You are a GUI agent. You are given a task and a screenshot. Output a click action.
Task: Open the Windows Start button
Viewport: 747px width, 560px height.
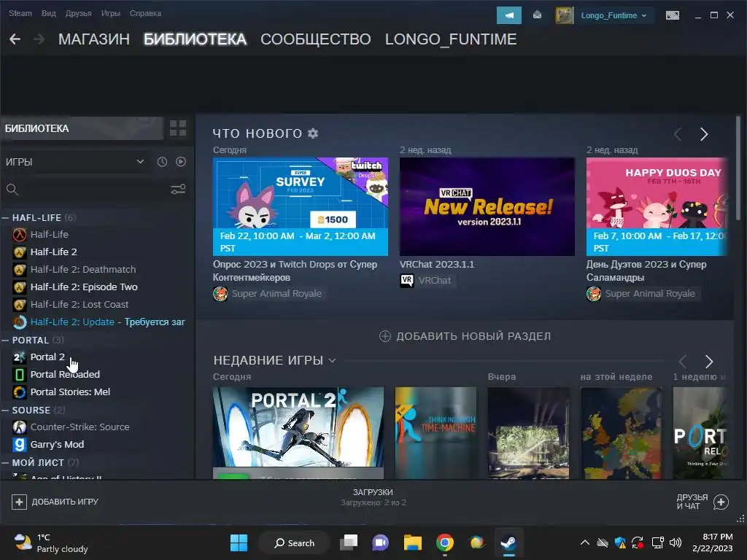point(239,542)
